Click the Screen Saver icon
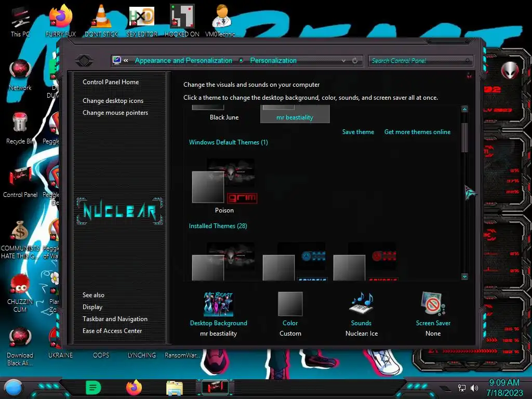This screenshot has width=532, height=399. pos(433,303)
